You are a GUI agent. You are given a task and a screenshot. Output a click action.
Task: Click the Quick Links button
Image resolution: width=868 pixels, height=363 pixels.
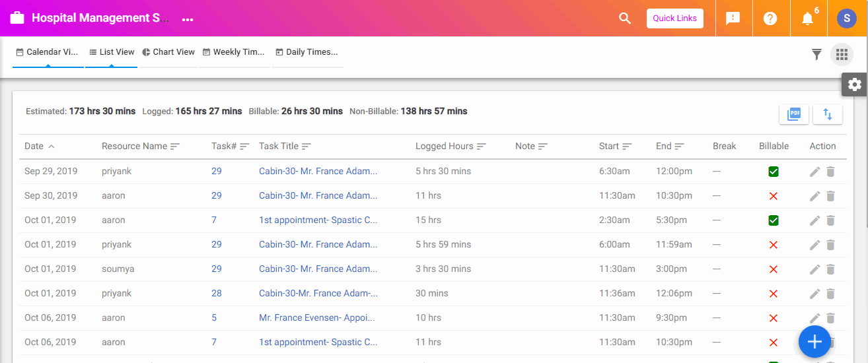click(675, 18)
